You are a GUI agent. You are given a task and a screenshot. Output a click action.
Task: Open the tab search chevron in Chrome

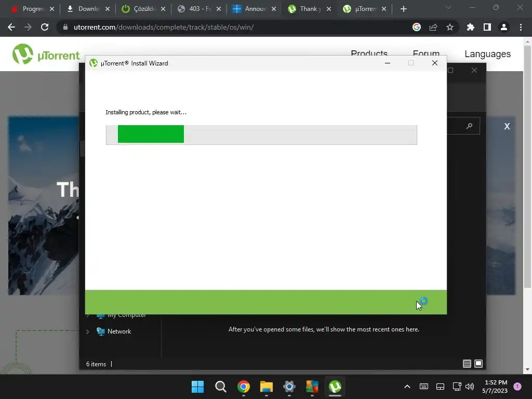pos(448,7)
